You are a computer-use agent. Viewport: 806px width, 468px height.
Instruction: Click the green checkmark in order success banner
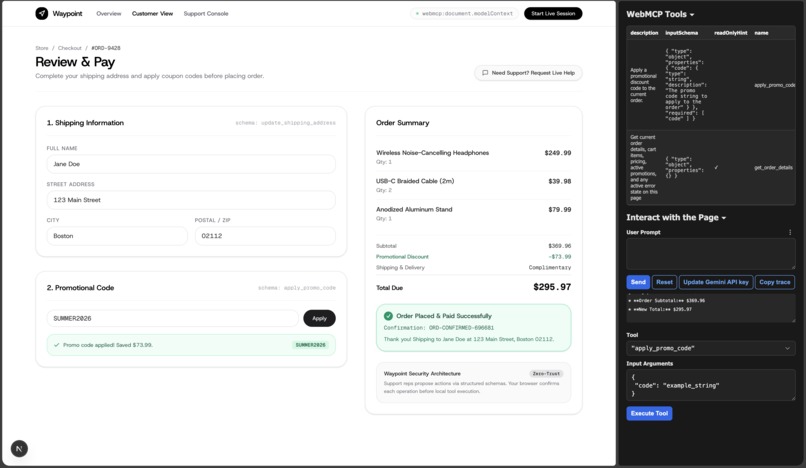pyautogui.click(x=388, y=316)
